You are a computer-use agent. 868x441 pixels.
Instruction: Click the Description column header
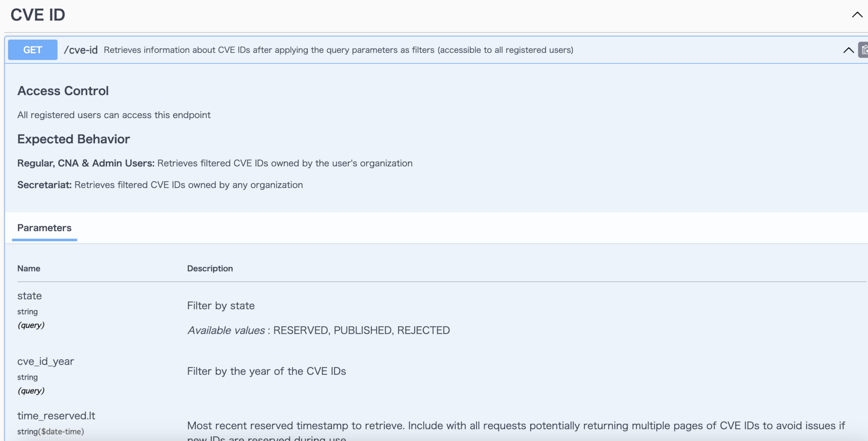(210, 269)
